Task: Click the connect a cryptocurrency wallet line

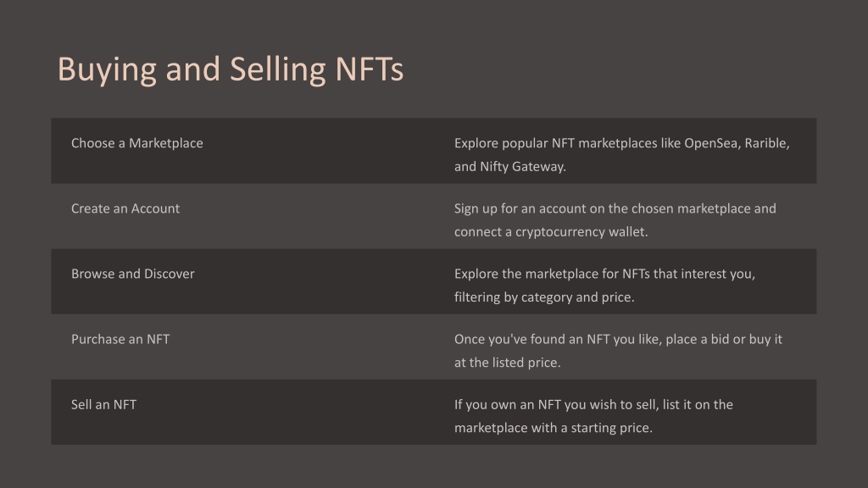Action: point(551,232)
